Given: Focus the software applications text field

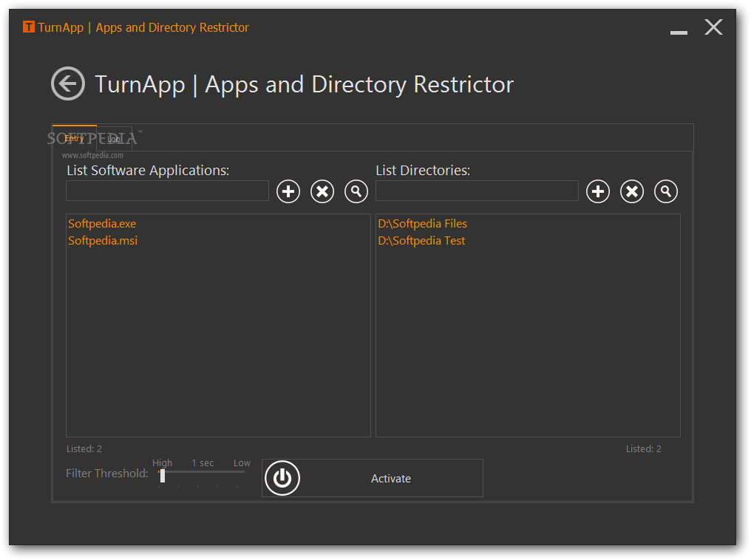Looking at the screenshot, I should [167, 191].
